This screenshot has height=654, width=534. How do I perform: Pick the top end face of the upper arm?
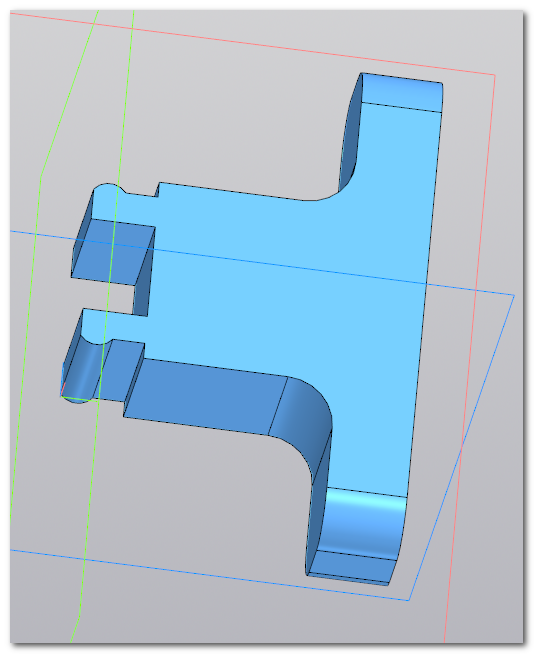pyautogui.click(x=400, y=93)
